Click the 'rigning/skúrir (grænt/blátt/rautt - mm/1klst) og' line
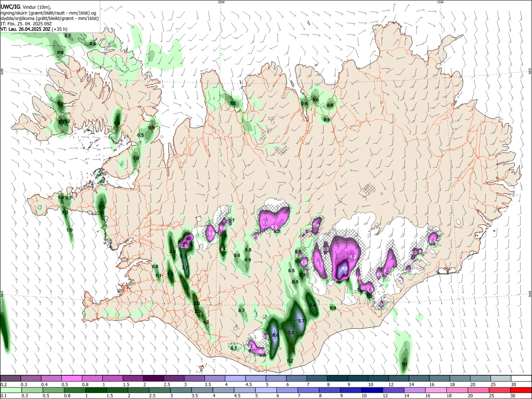Image resolution: width=532 pixels, height=399 pixels. tap(48, 13)
